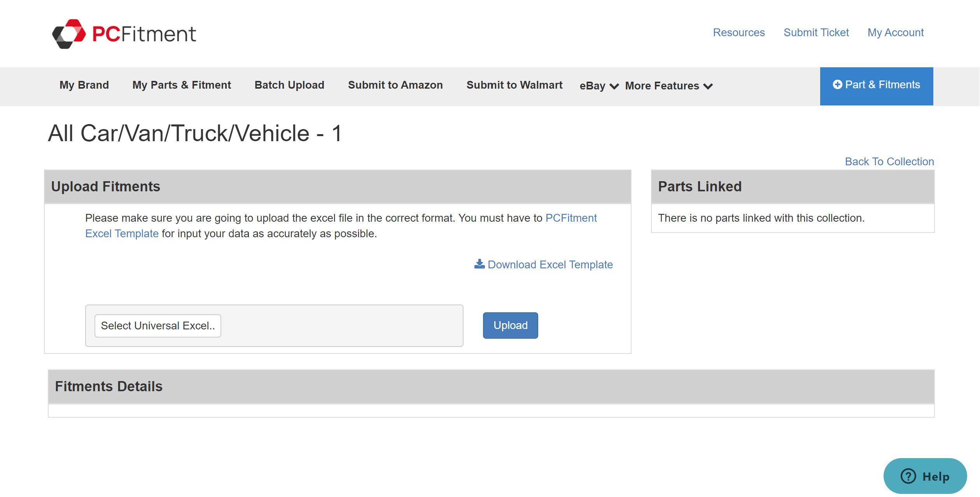Open the Batch Upload page

(289, 85)
